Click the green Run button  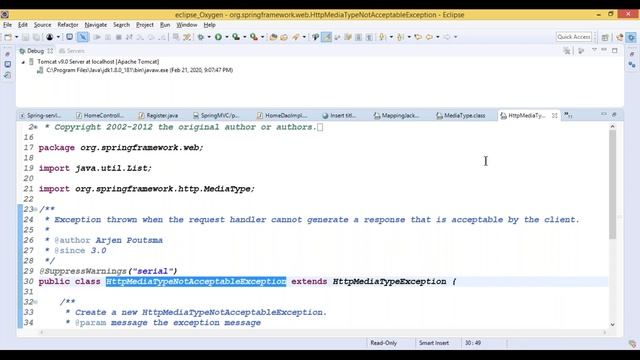(218, 37)
